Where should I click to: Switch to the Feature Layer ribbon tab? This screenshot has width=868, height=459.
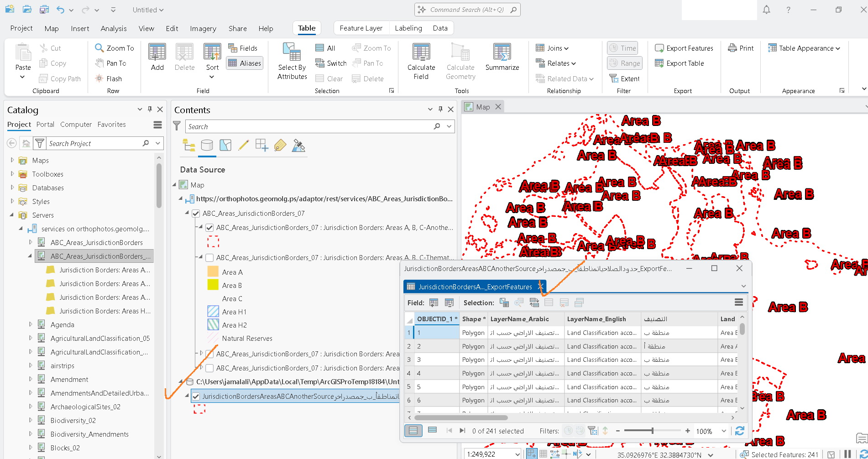pyautogui.click(x=361, y=28)
